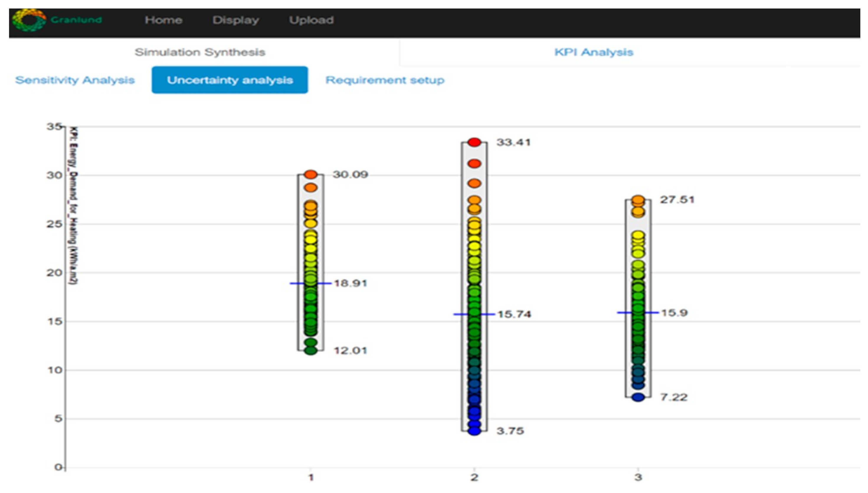Image resolution: width=868 pixels, height=493 pixels.
Task: Switch to KPI Analysis tab
Action: point(593,52)
